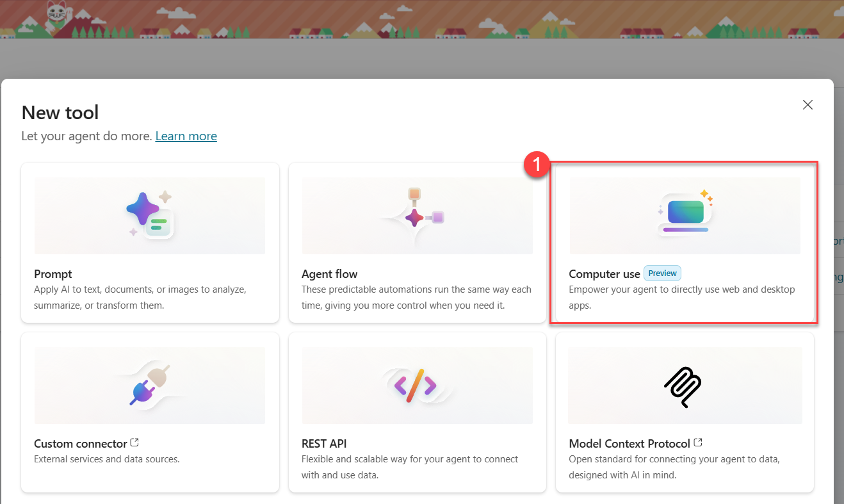Click the red numbered annotation marker
844x504 pixels.
tap(537, 165)
